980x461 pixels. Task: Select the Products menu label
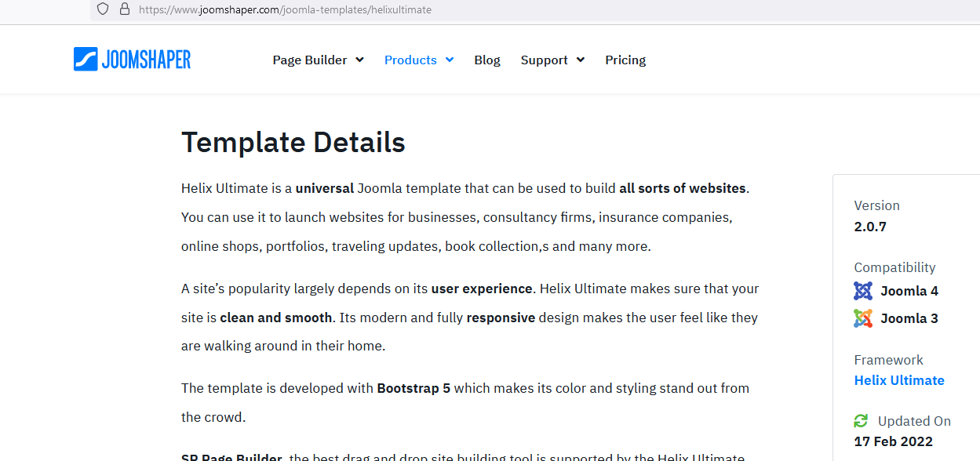[x=410, y=60]
